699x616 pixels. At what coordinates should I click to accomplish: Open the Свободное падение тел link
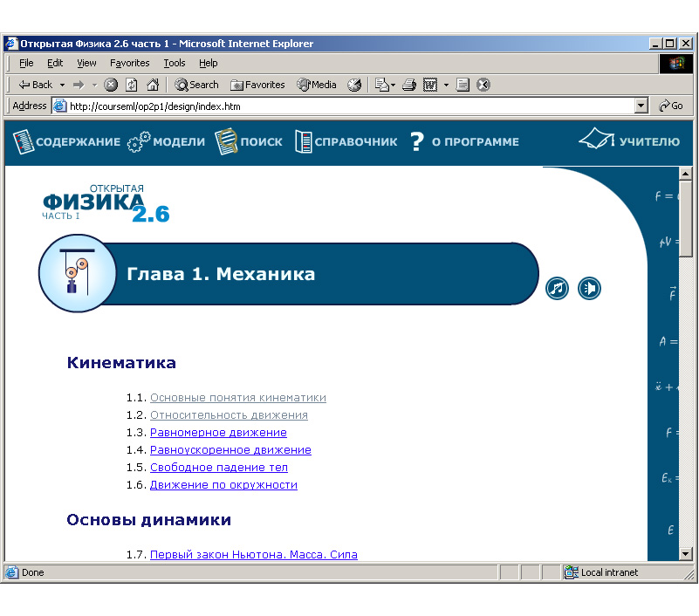click(218, 468)
